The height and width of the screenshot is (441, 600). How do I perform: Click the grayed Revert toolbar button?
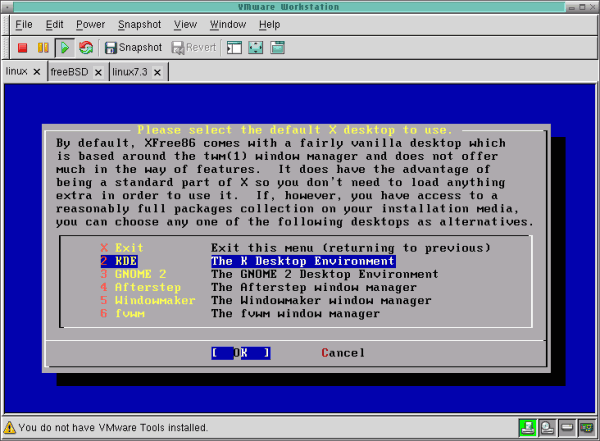(194, 48)
